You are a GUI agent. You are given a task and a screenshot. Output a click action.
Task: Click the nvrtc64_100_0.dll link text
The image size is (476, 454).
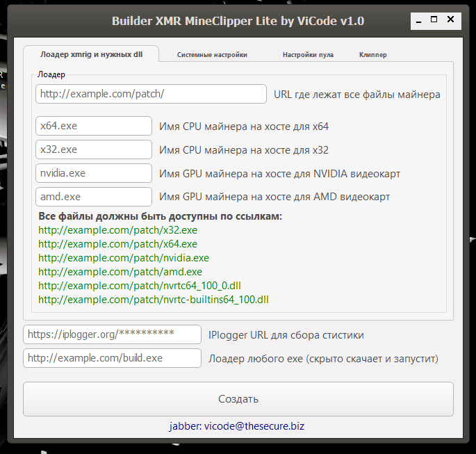click(x=140, y=286)
